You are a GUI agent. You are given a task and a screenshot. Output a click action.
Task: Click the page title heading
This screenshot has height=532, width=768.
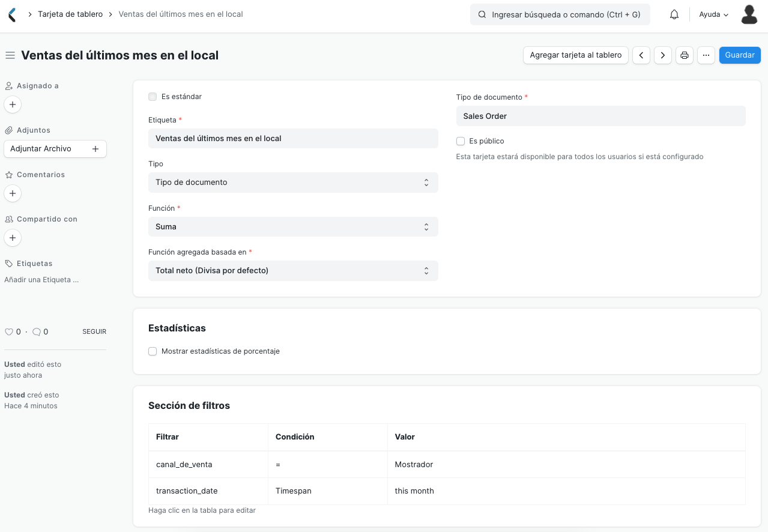pyautogui.click(x=119, y=55)
